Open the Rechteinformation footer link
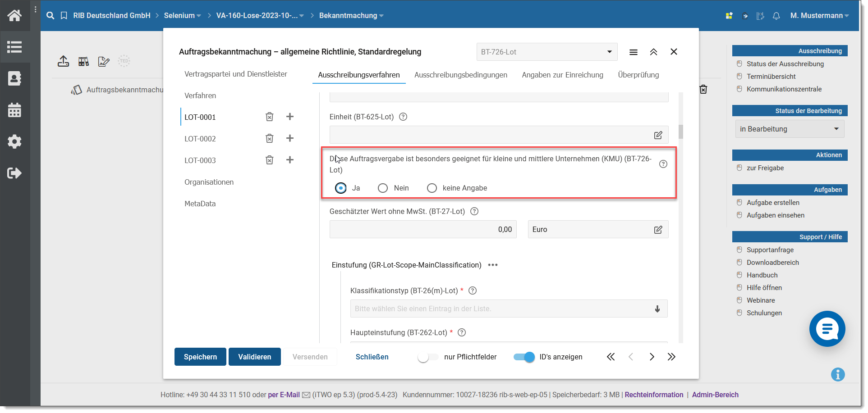This screenshot has height=413, width=868. point(654,395)
